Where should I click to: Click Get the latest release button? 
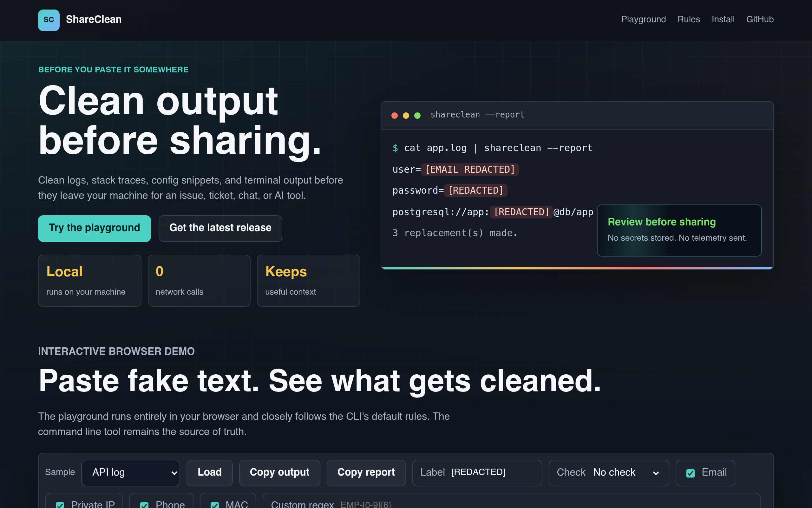pyautogui.click(x=220, y=228)
